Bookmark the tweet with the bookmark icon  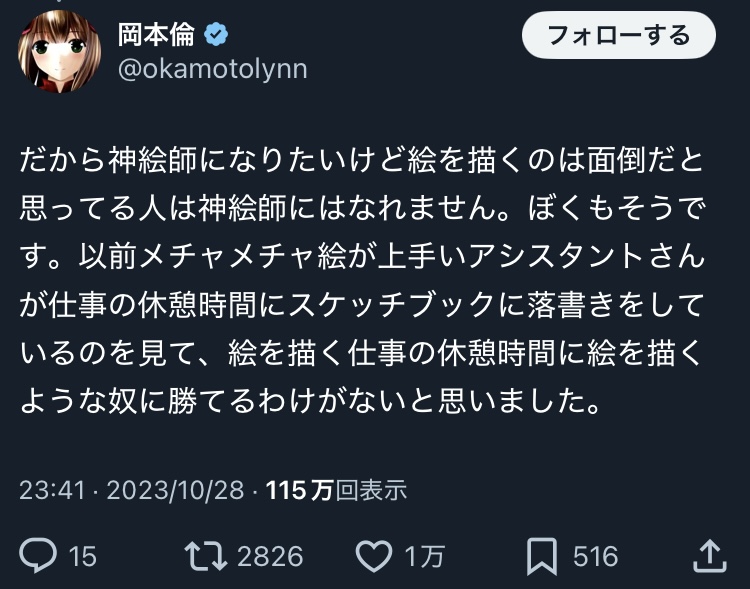tap(542, 556)
